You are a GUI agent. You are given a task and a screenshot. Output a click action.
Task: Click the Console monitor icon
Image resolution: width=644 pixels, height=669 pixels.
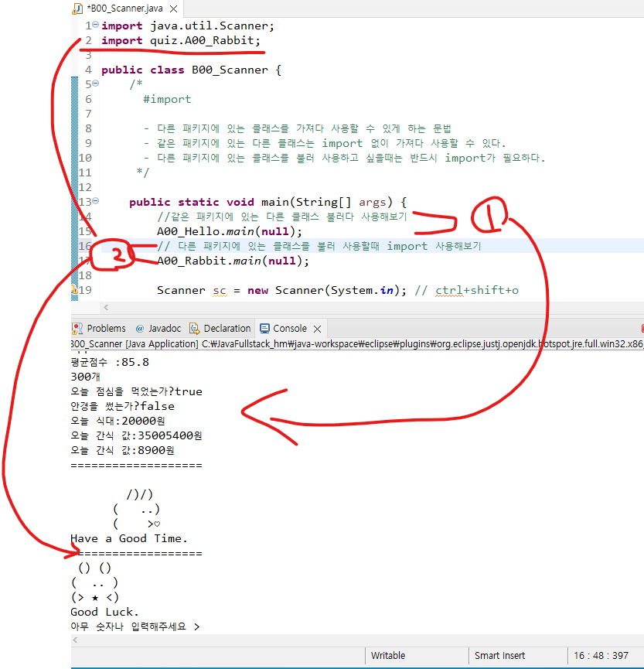pyautogui.click(x=265, y=328)
